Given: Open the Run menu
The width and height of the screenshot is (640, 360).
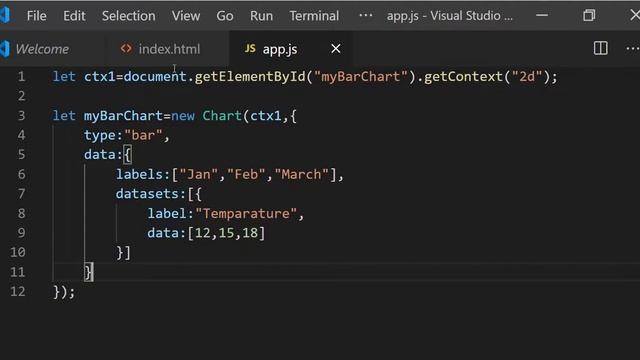Looking at the screenshot, I should click(261, 16).
